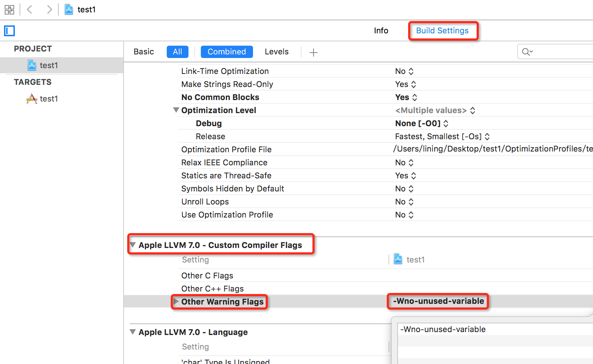Click the build settings search field
The image size is (593, 364).
(x=555, y=52)
